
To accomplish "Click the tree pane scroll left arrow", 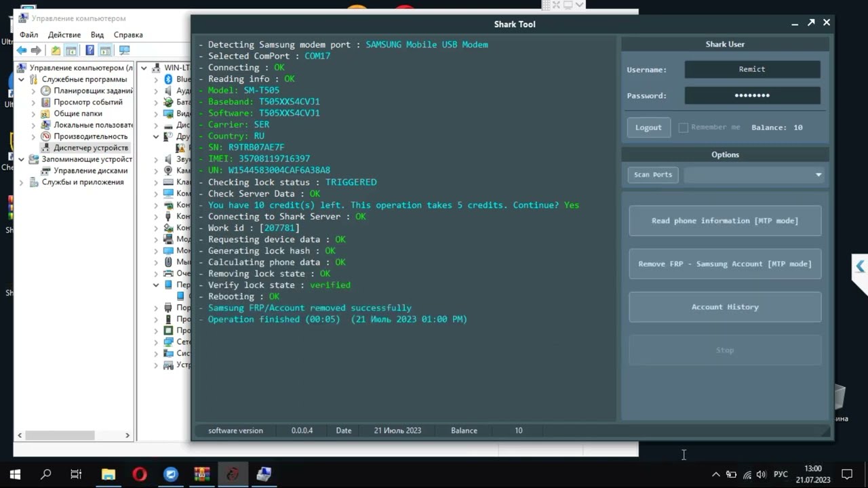I will (x=20, y=435).
